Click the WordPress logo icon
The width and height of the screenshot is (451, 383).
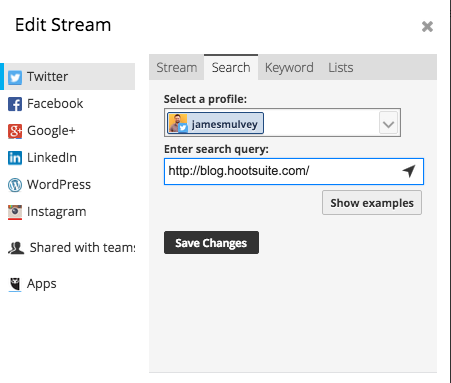tap(15, 185)
